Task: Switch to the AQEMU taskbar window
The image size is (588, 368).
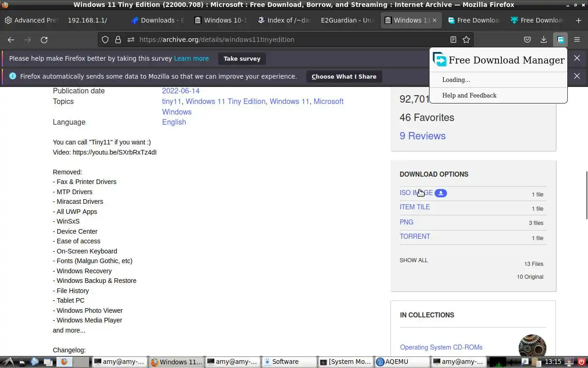Action: (402, 362)
